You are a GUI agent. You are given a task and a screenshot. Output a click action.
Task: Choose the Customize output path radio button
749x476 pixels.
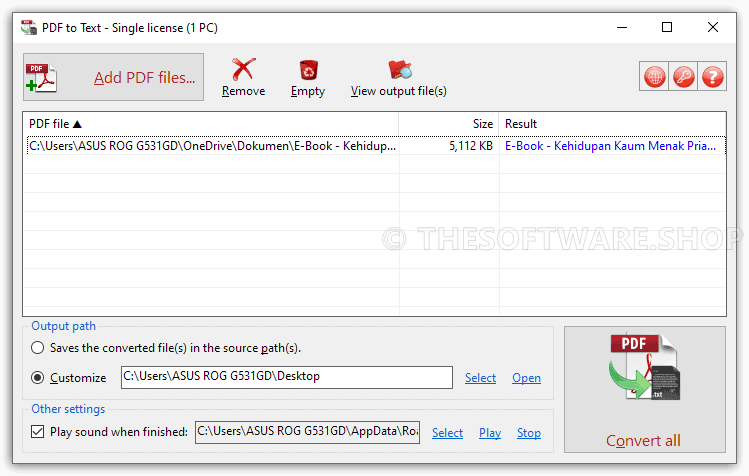[x=38, y=378]
